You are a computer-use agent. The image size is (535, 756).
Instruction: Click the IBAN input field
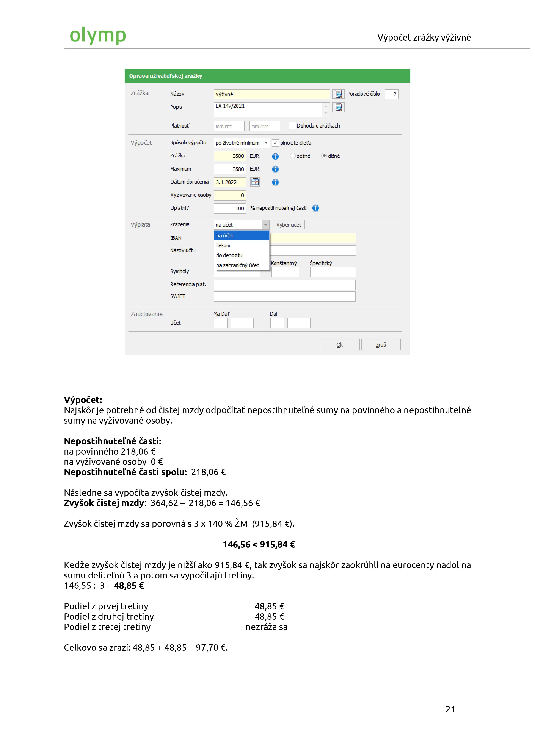(x=313, y=238)
